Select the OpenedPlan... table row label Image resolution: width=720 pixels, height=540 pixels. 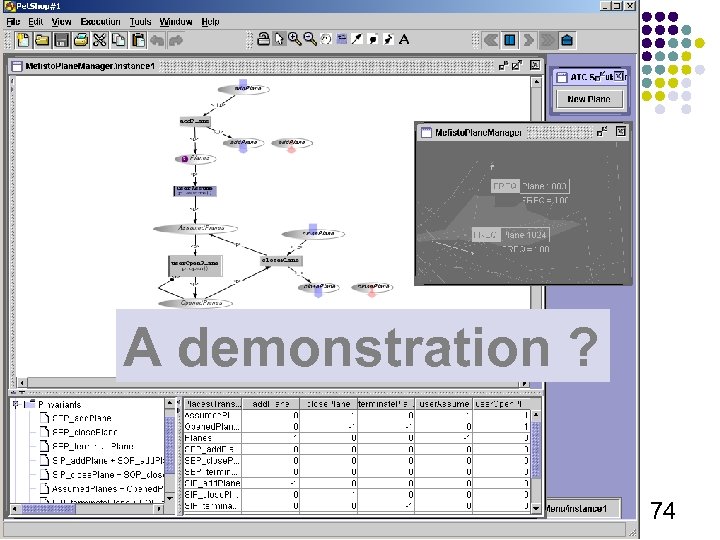pos(212,427)
